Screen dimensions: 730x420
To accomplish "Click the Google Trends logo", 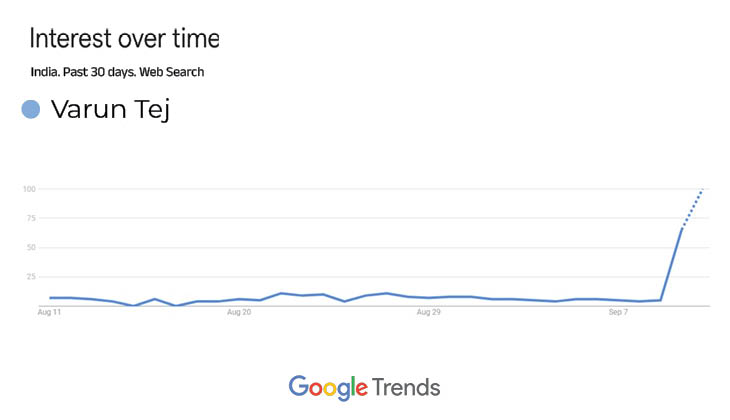I will 365,387.
